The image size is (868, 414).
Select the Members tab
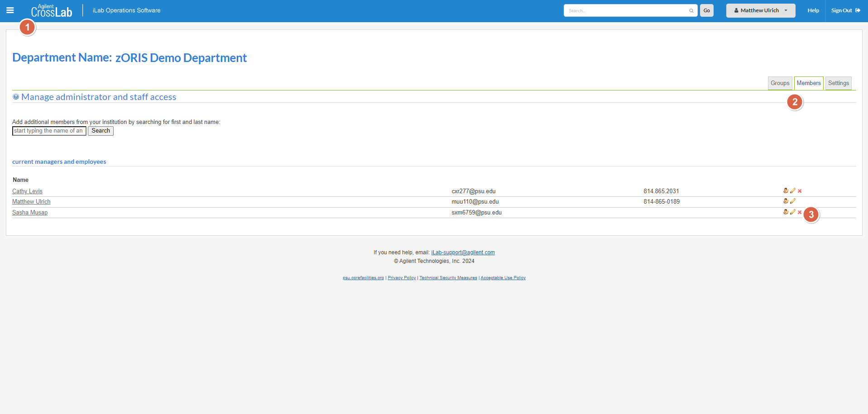tap(809, 83)
